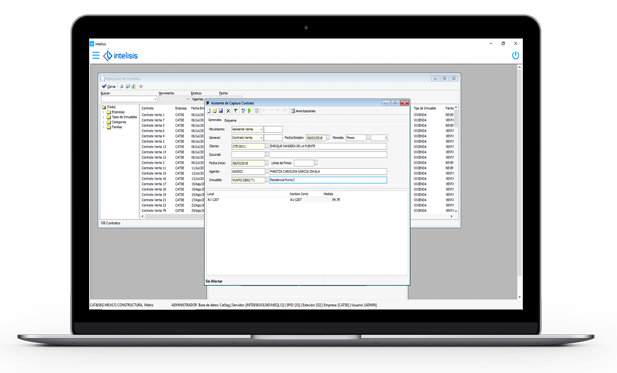Click the Inmueble description input field
This screenshot has height=373, width=617.
[328, 180]
